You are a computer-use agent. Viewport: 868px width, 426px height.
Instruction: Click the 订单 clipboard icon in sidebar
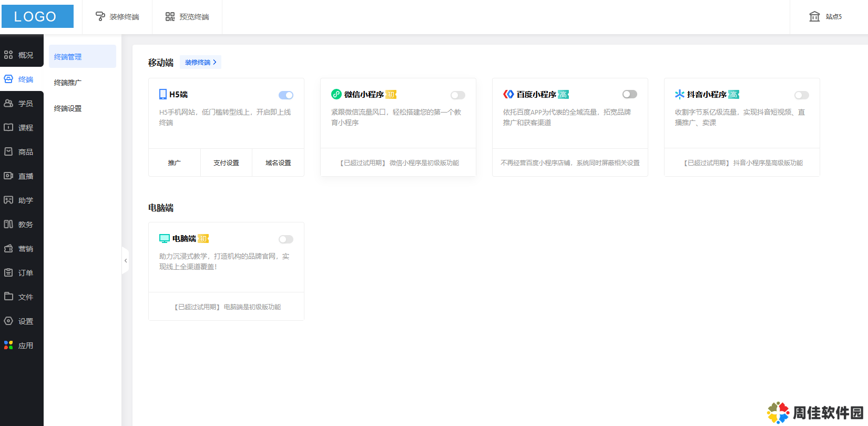point(8,272)
